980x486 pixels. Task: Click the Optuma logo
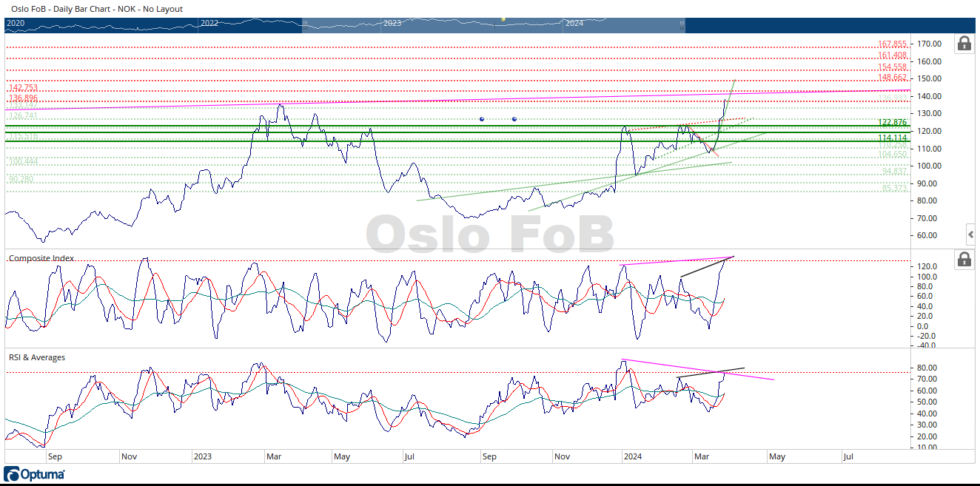pos(34,474)
